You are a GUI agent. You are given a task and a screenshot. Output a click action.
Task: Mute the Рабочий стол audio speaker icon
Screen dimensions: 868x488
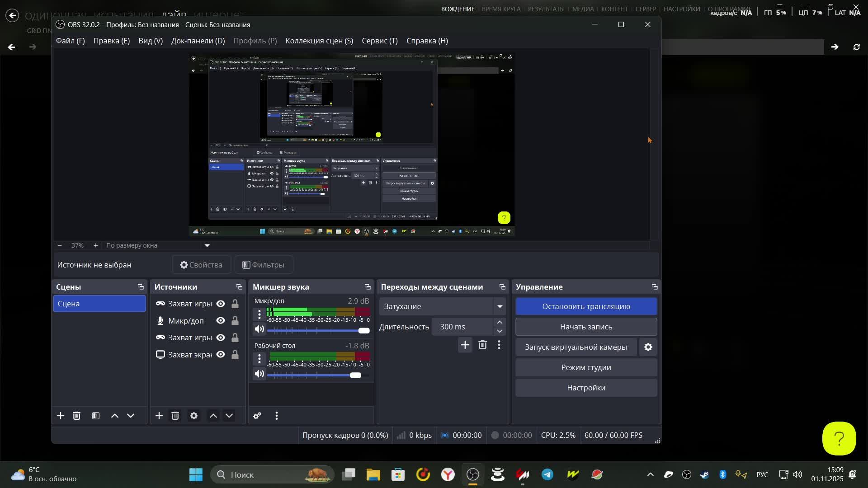tap(259, 374)
